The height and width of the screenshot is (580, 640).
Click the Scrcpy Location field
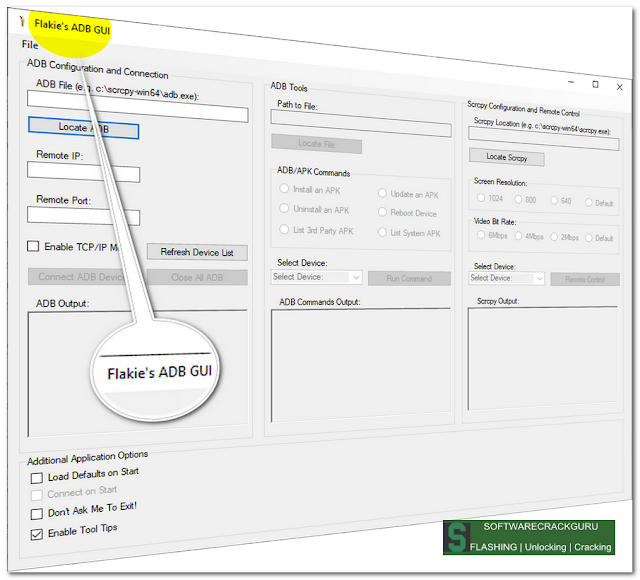click(x=544, y=139)
